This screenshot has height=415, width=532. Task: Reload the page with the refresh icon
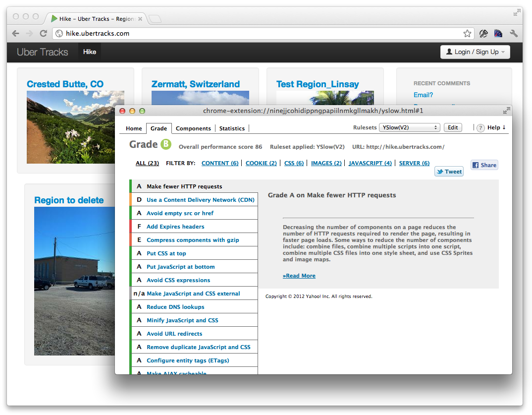tap(43, 34)
